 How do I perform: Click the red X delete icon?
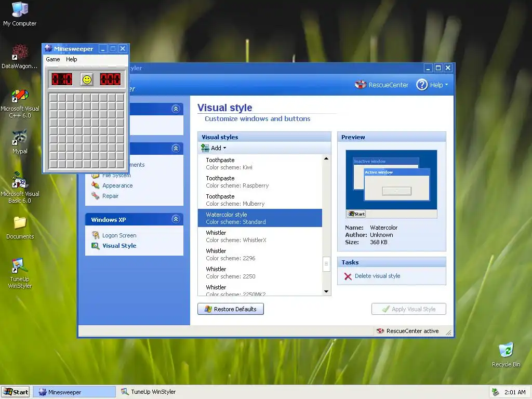(348, 276)
